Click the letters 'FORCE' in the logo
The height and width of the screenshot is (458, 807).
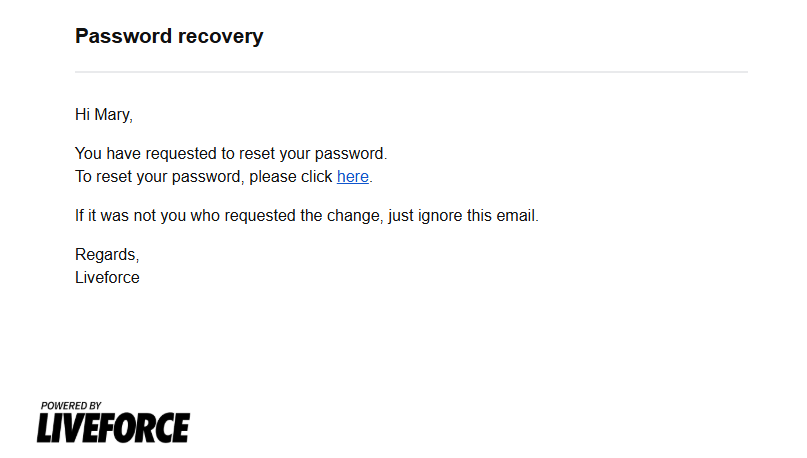click(146, 428)
